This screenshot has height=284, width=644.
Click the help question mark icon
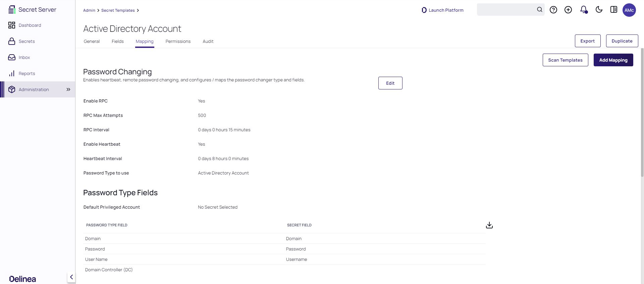pyautogui.click(x=553, y=10)
